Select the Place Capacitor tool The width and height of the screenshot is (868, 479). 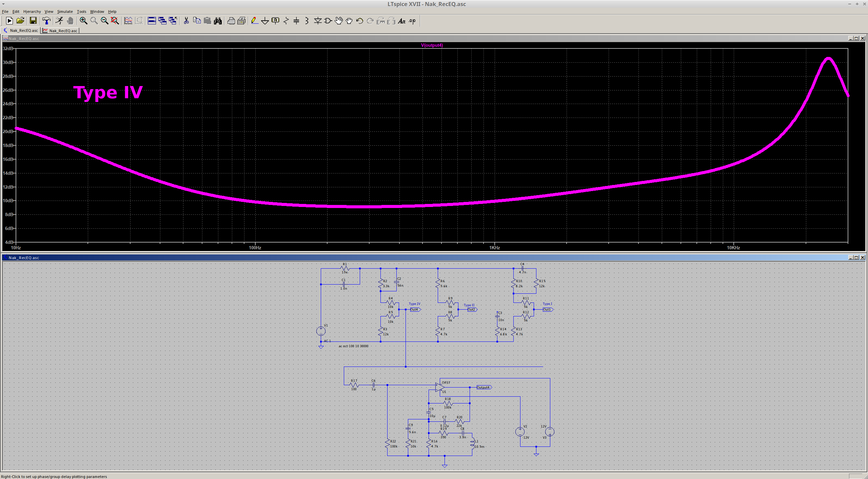(296, 21)
